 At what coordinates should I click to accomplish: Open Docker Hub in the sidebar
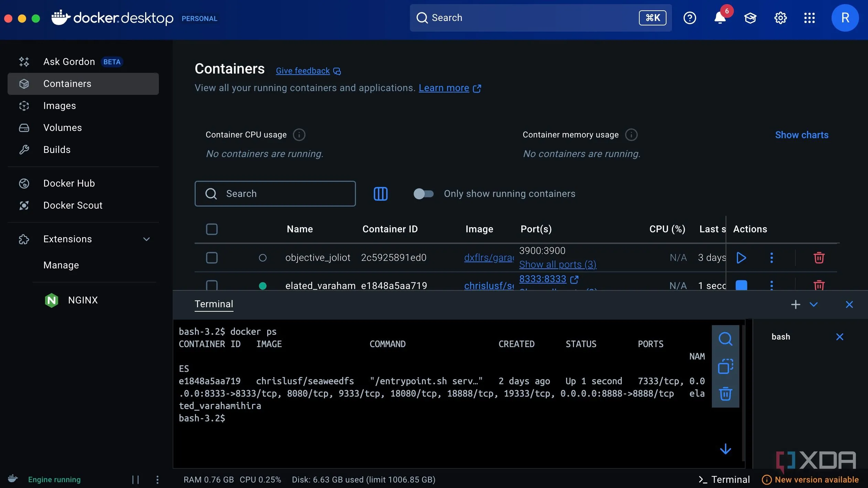click(x=83, y=184)
